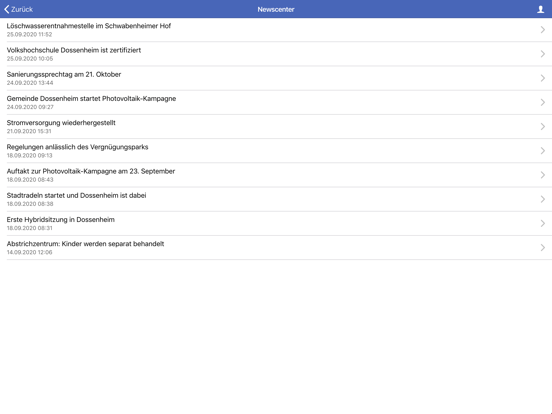Open Stadtradeln startet und Dossenheim ist dabei
The width and height of the screenshot is (552, 414).
coord(76,195)
